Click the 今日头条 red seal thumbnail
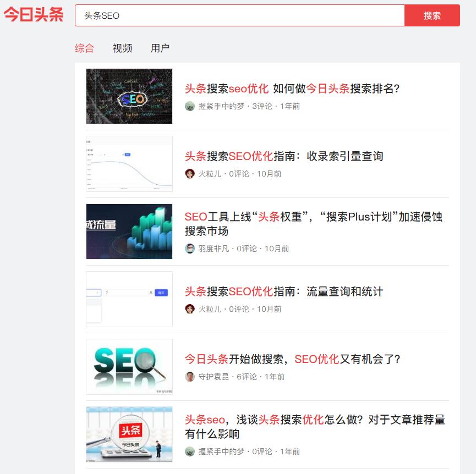Image resolution: width=476 pixels, height=474 pixels. [x=129, y=434]
